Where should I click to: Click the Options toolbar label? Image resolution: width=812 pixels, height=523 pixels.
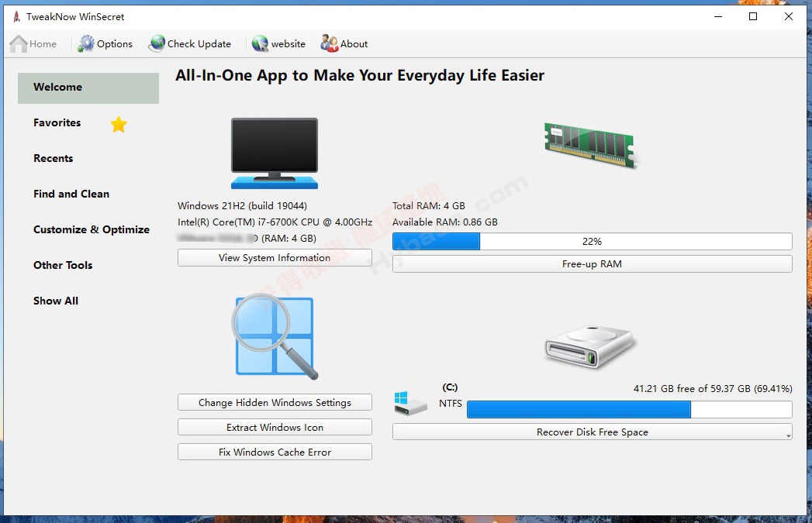(115, 44)
